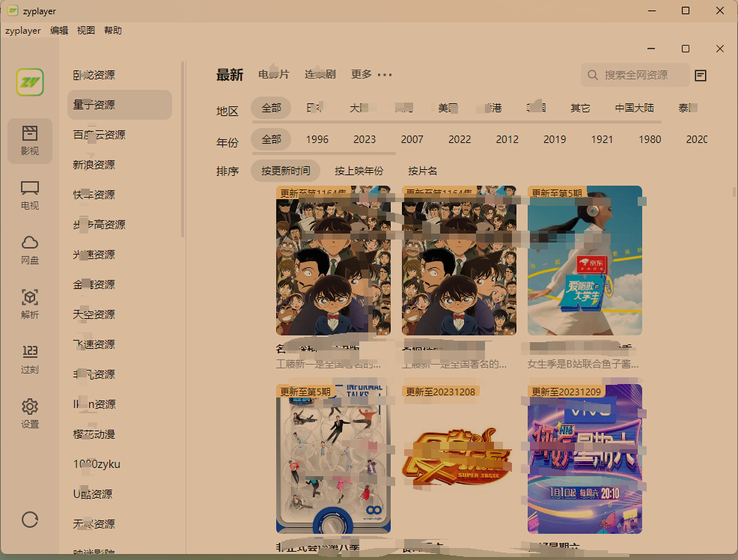Open the 过刻 section icon
The image size is (738, 560).
pos(30,359)
